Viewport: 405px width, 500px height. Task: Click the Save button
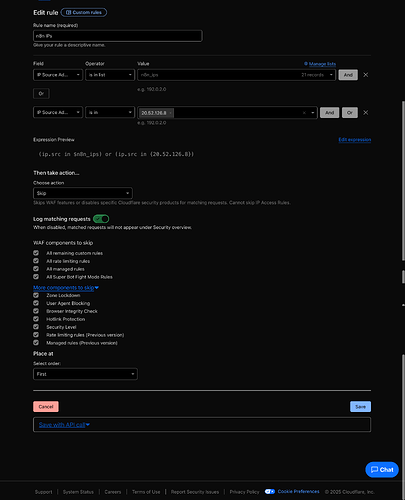[x=360, y=407]
